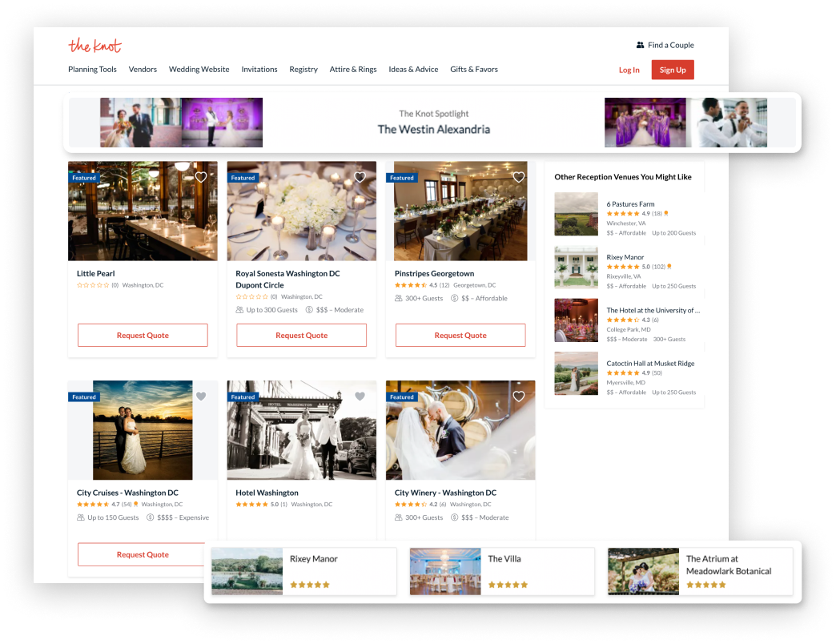This screenshot has height=644, width=836.
Task: Open the Catoctin Hall at Musket Ridge thumbnail
Action: pyautogui.click(x=577, y=373)
